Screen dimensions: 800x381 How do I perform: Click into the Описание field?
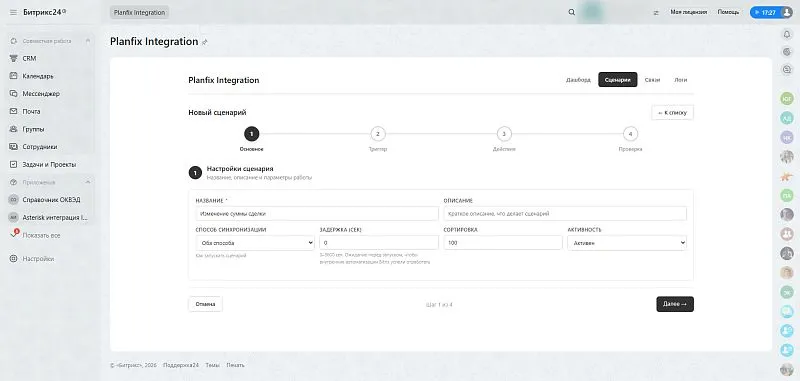[565, 214]
